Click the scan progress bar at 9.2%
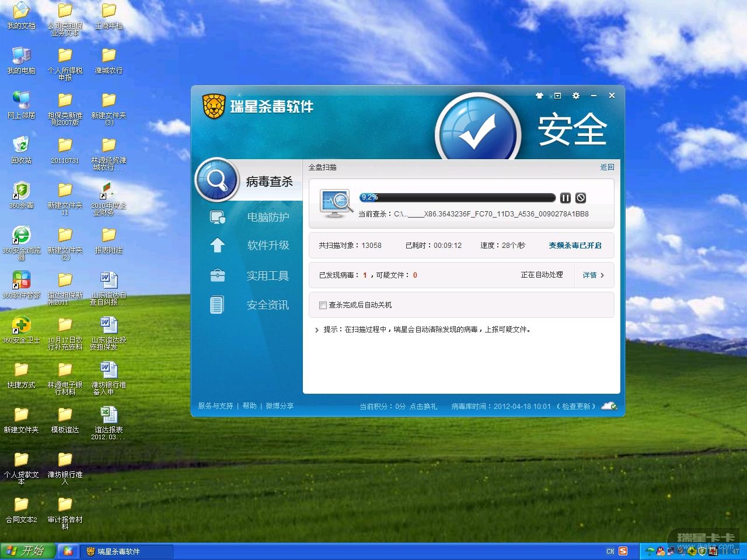747x560 pixels. tap(457, 197)
